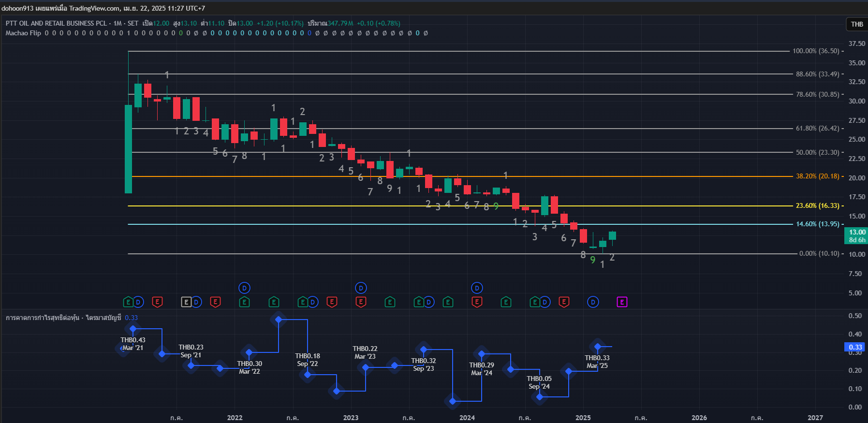Click the 2027 time axis label
The width and height of the screenshot is (868, 423).
point(815,418)
